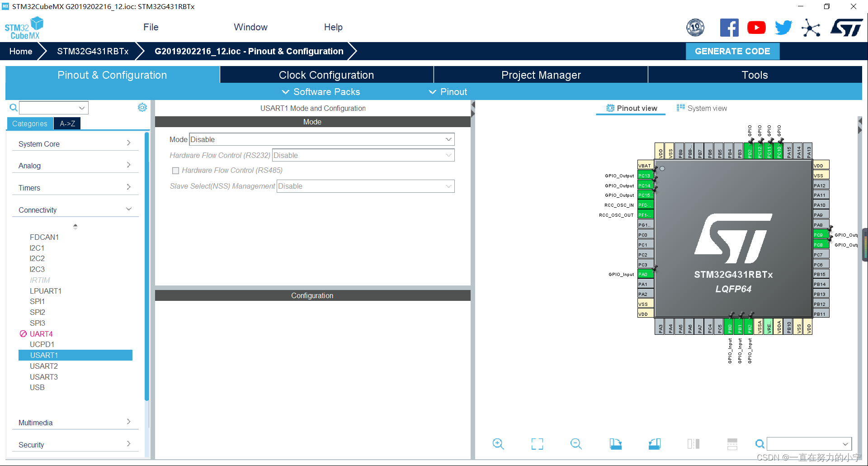Open the ST community network icon
This screenshot has width=868, height=466.
click(811, 28)
